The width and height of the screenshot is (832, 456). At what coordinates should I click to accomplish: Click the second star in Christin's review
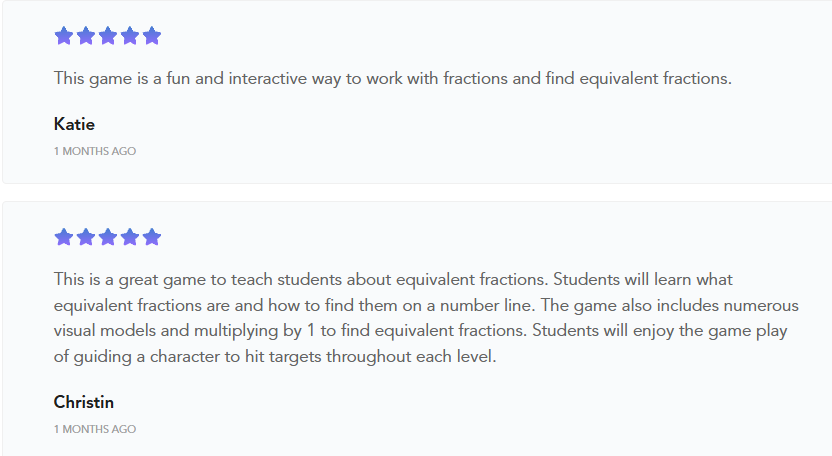click(x=86, y=237)
